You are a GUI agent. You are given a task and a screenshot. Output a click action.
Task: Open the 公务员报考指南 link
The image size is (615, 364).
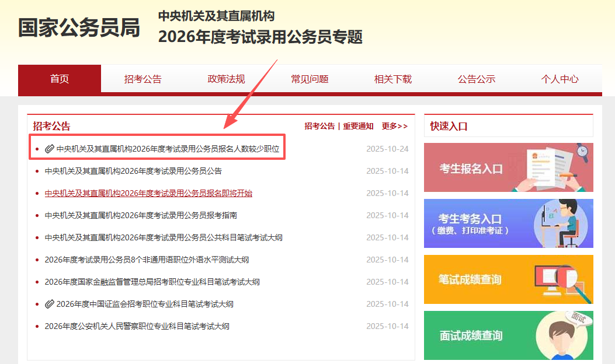[x=141, y=215]
